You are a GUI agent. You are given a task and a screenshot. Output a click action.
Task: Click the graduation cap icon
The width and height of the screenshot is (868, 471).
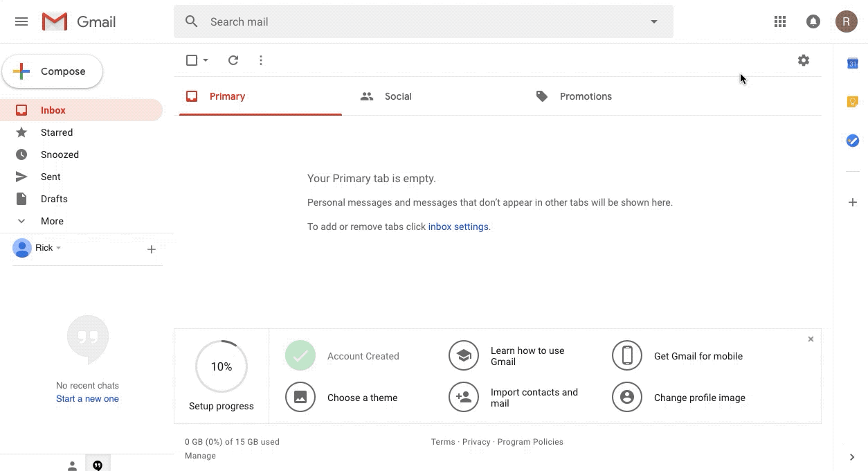[x=464, y=356]
